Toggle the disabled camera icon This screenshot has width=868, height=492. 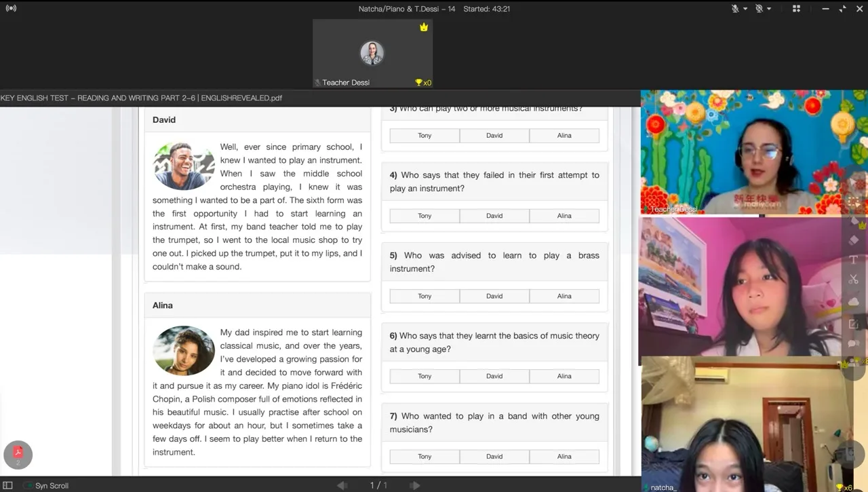[x=759, y=9]
